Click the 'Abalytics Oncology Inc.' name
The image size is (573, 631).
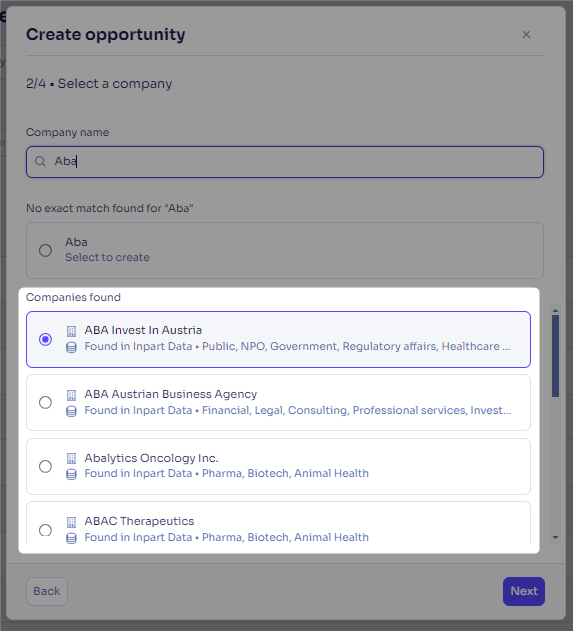pyautogui.click(x=151, y=458)
